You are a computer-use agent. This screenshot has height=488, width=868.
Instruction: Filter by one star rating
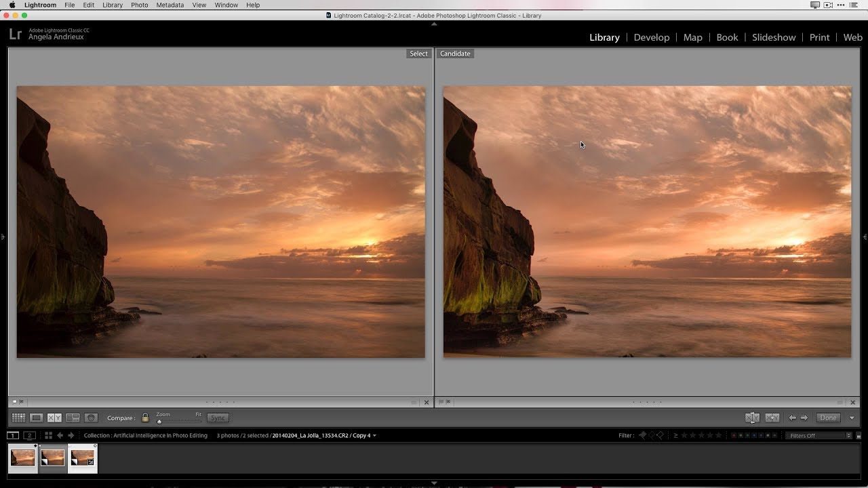tap(684, 435)
